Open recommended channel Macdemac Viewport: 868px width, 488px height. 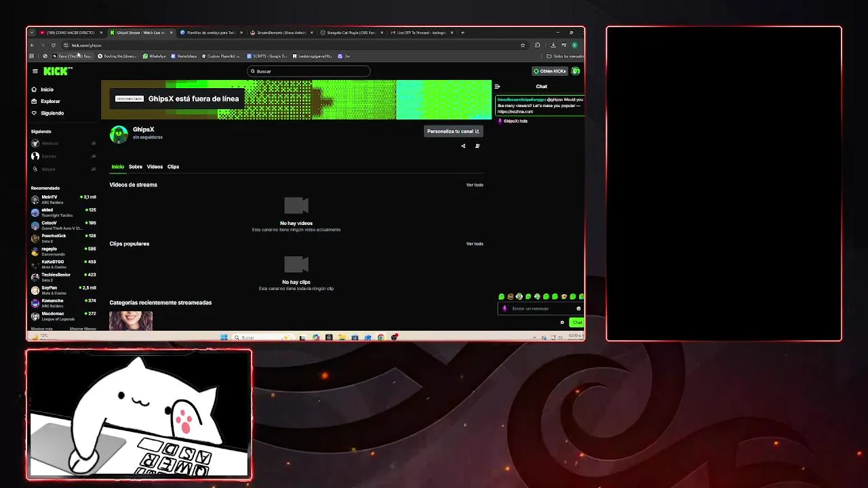[64, 316]
